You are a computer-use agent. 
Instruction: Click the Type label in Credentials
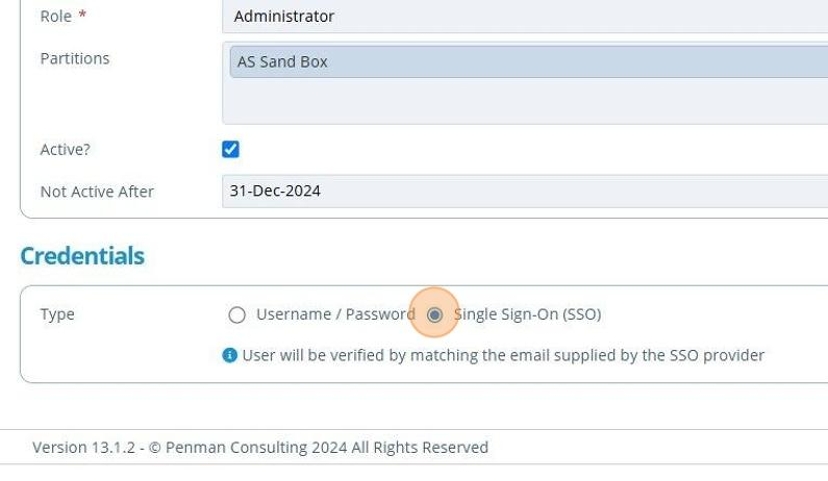(57, 314)
